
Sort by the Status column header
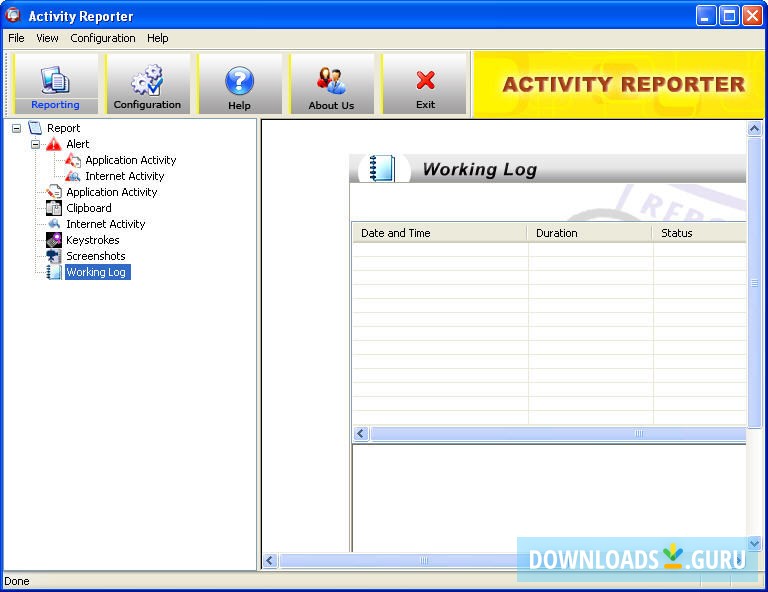point(699,233)
